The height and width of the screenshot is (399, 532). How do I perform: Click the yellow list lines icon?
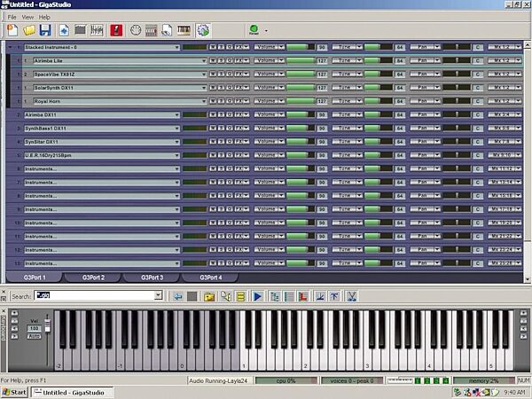tap(240, 297)
